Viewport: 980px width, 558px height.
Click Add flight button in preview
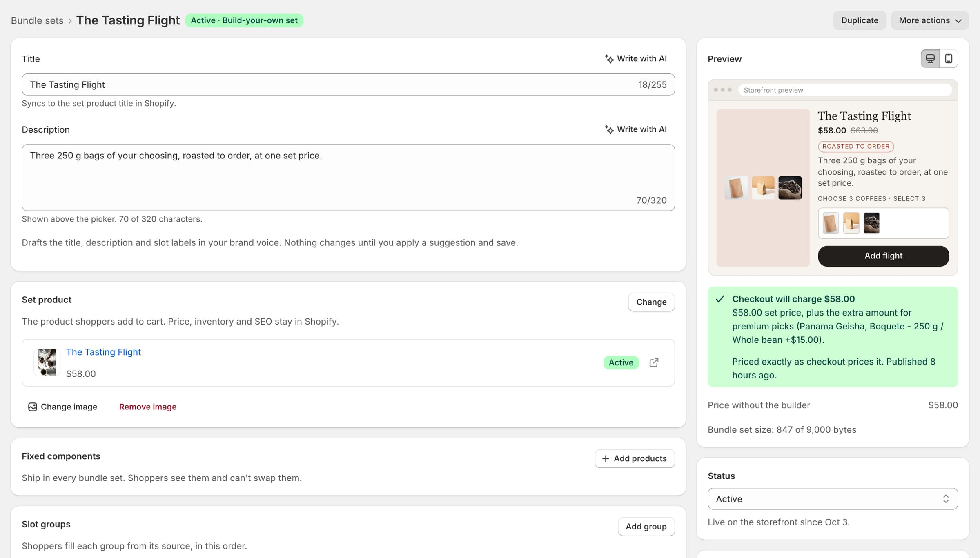point(883,256)
